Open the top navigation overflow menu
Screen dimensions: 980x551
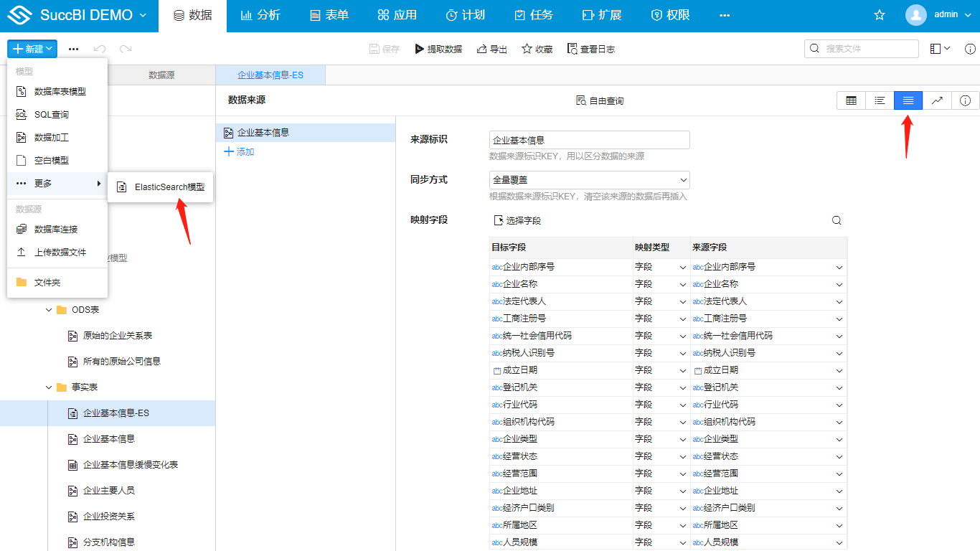pos(725,15)
